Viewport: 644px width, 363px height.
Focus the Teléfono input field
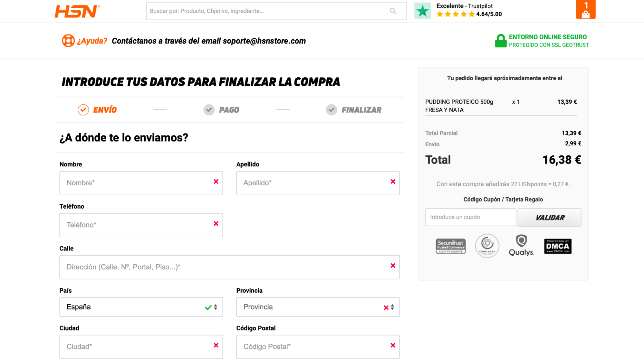141,225
